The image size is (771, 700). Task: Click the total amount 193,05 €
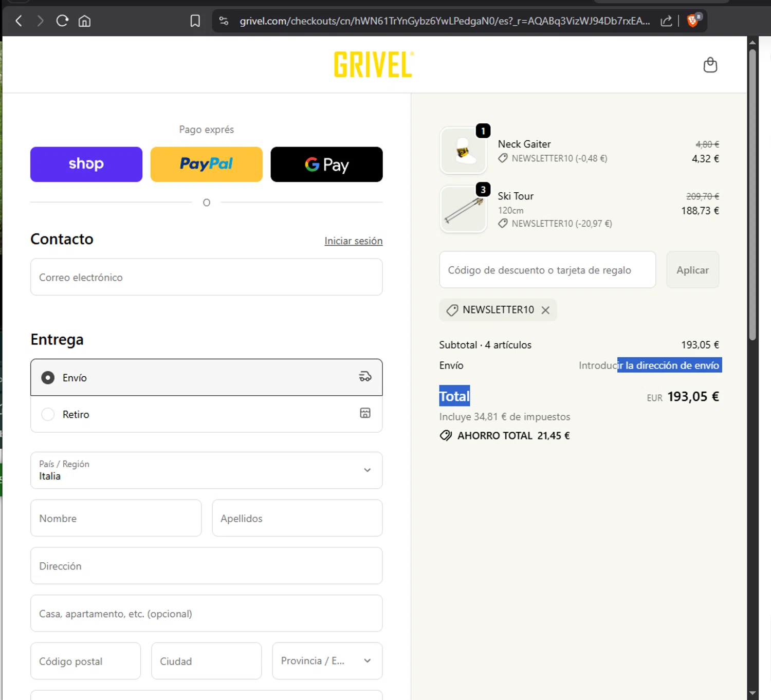pos(693,397)
